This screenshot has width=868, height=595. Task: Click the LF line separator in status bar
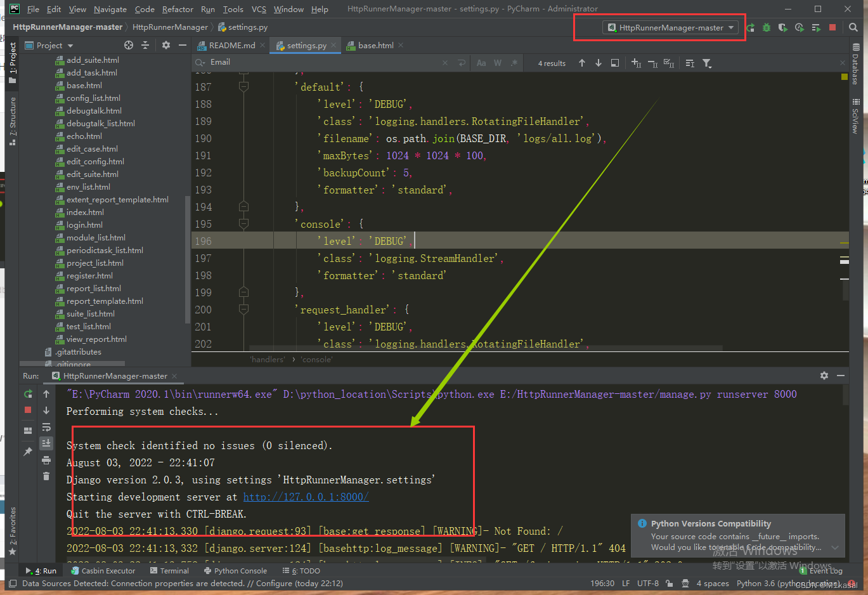(x=626, y=583)
